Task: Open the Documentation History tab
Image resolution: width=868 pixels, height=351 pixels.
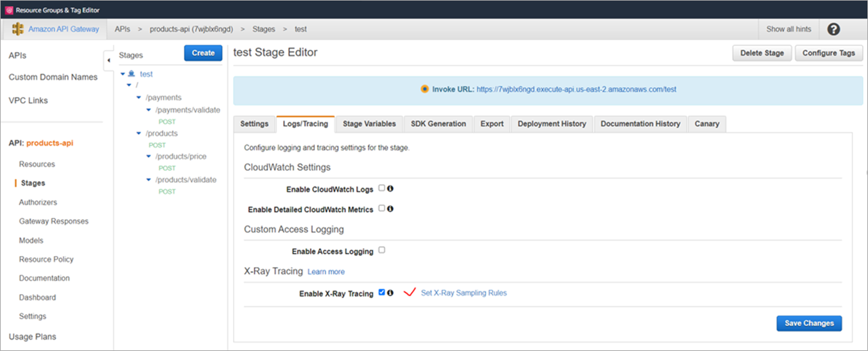Action: click(x=641, y=124)
